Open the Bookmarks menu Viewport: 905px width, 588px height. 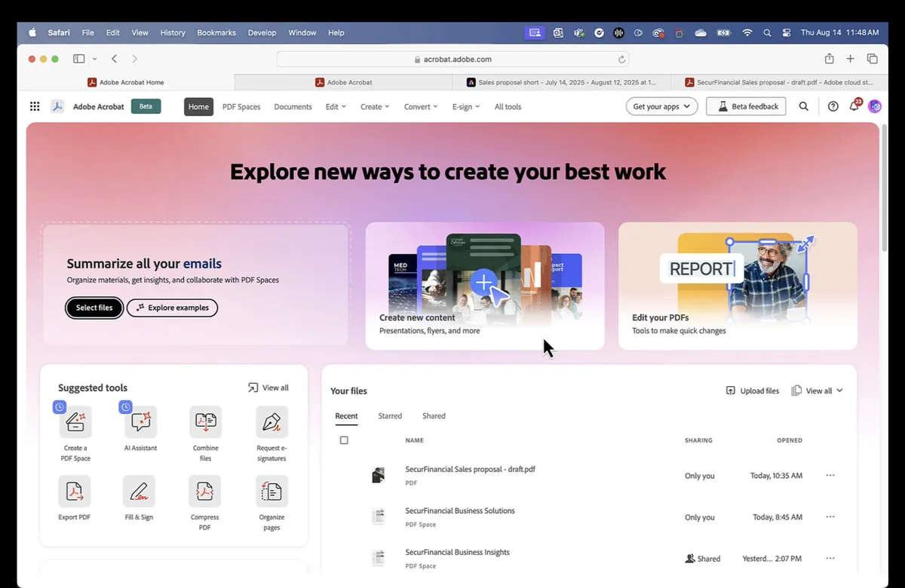(216, 32)
